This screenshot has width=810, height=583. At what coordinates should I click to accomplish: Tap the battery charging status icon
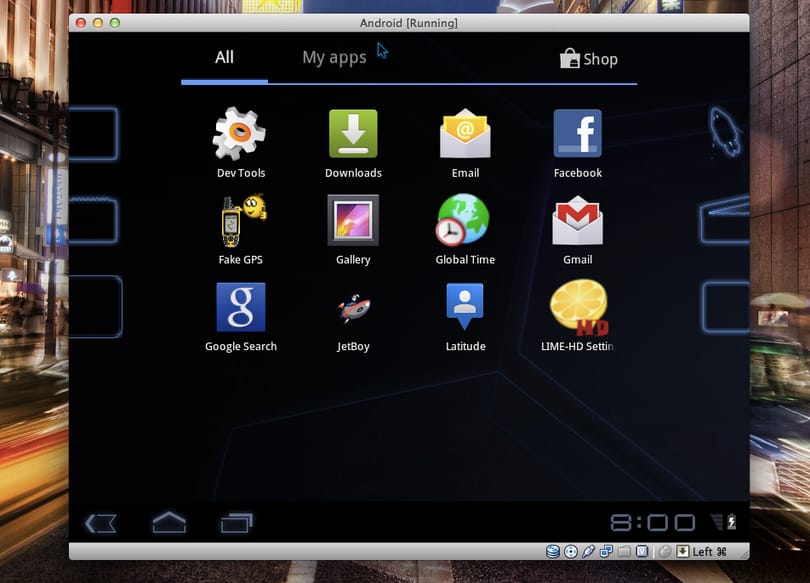731,522
